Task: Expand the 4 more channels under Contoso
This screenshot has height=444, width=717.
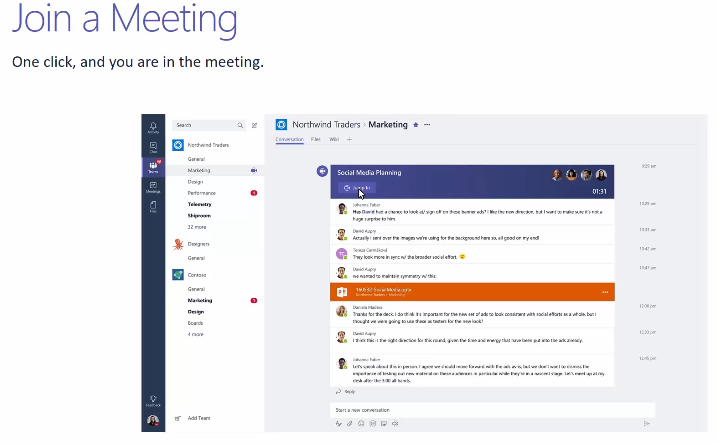Action: point(196,334)
